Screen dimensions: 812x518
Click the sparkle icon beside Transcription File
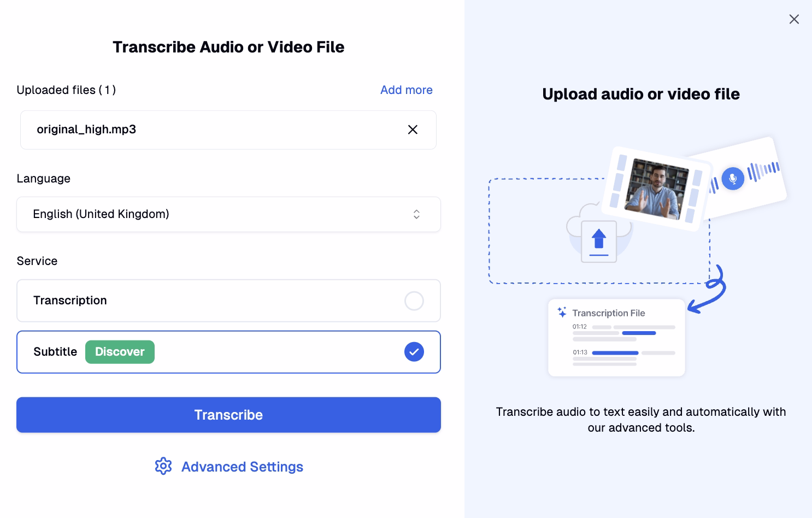click(562, 313)
